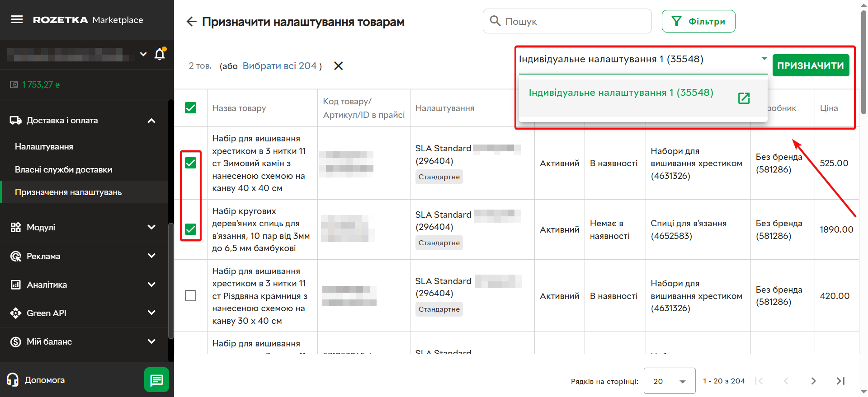This screenshot has width=868, height=397.
Task: Check the Різдвяна крамниця product checkbox
Action: point(191,296)
